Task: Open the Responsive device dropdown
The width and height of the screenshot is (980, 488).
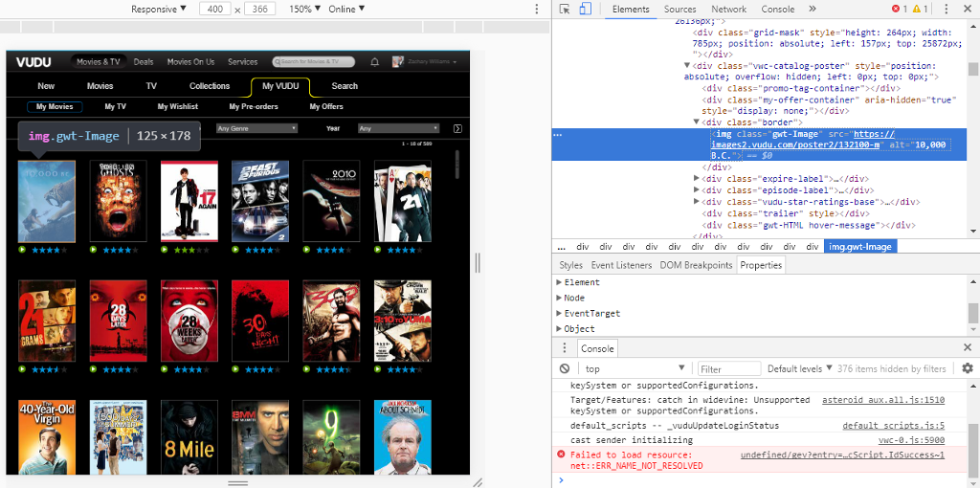Action: coord(159,9)
